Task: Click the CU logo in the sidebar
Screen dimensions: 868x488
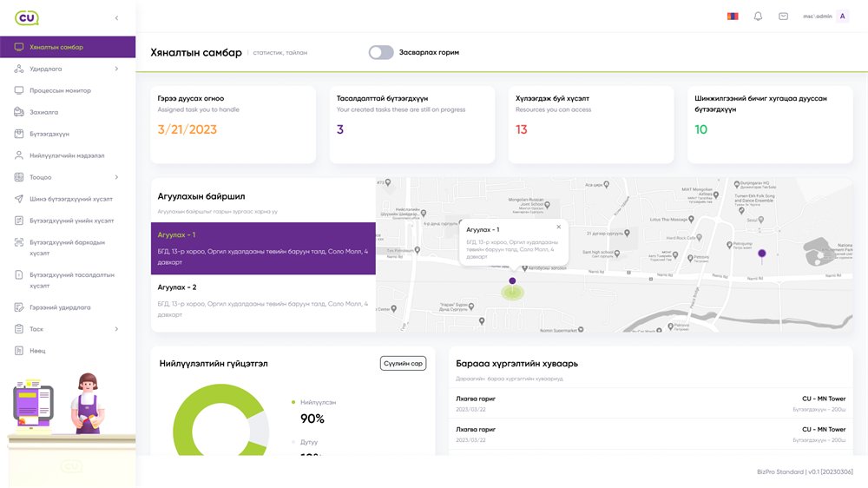Action: (x=27, y=17)
